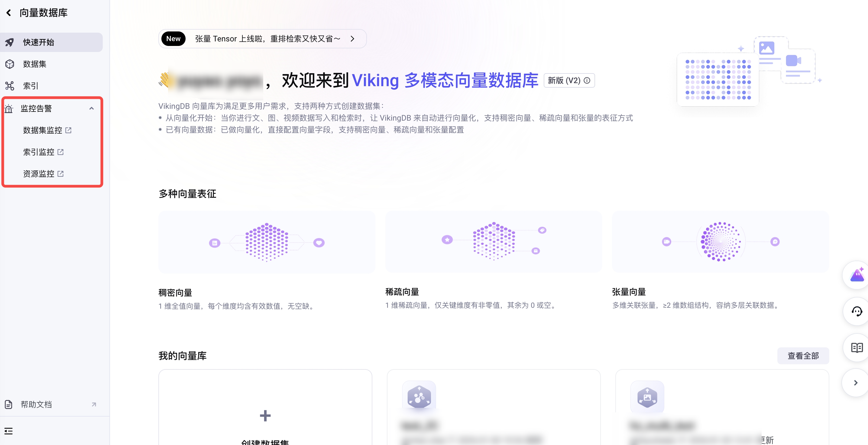The height and width of the screenshot is (445, 868).
Task: Open the 张量 Tensor 上线啦 announcement banner
Action: (x=262, y=39)
